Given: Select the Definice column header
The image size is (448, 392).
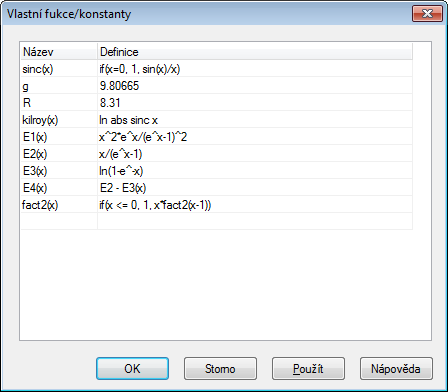Looking at the screenshot, I should click(x=255, y=52).
